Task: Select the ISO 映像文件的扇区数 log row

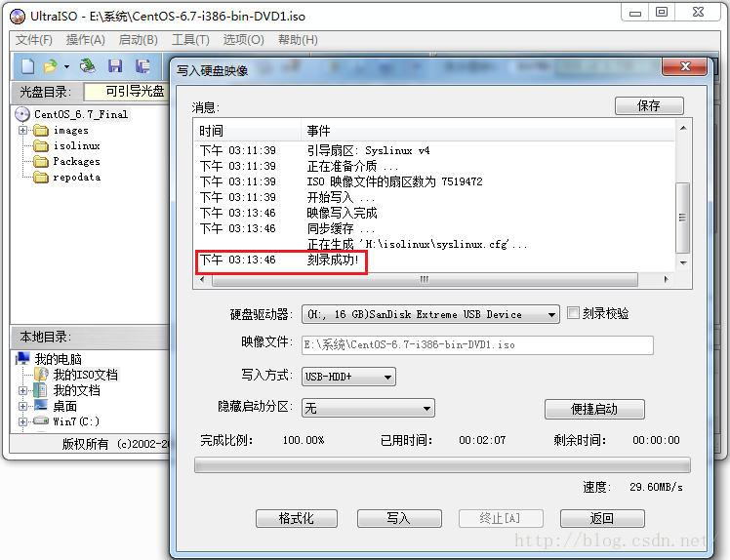Action: 394,181
